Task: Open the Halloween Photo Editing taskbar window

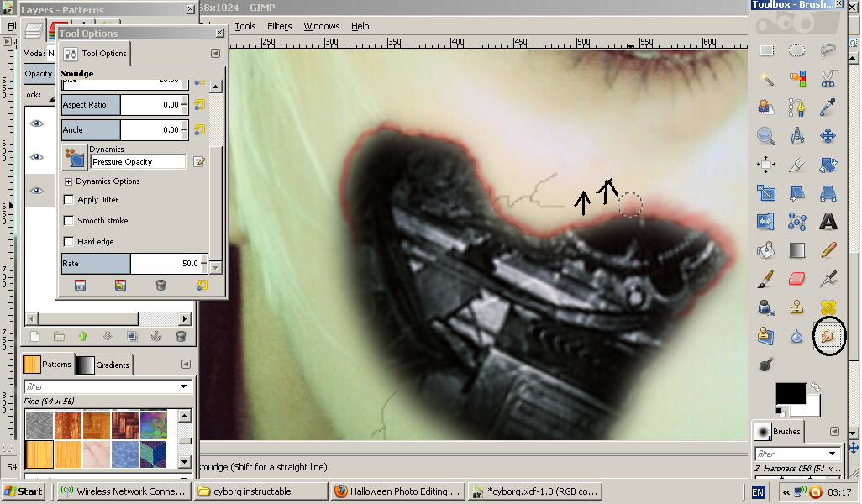Action: click(397, 491)
